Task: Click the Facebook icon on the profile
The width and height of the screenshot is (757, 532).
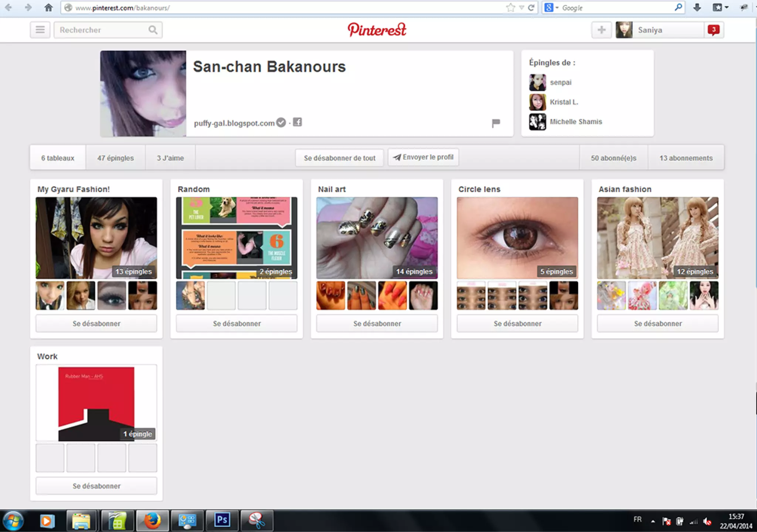Action: 298,122
